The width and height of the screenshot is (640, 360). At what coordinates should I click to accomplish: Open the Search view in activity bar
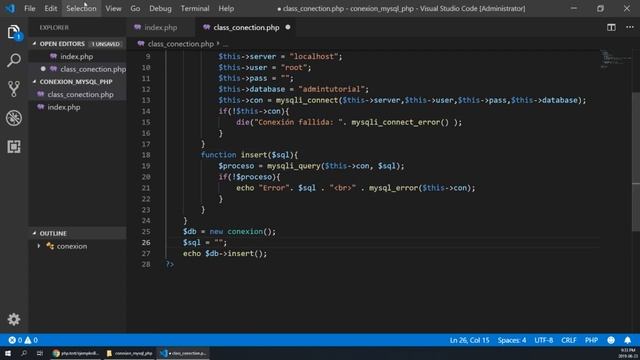13,60
